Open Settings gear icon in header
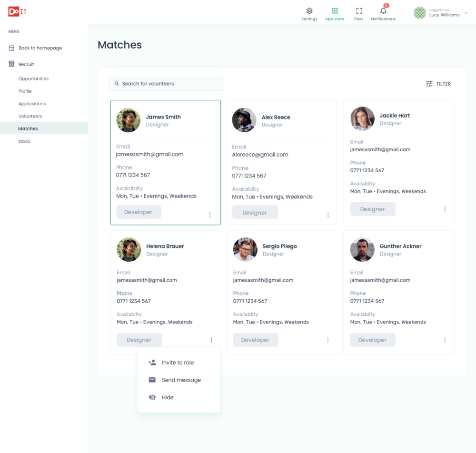Viewport: 476px width, 453px height. coord(309,11)
